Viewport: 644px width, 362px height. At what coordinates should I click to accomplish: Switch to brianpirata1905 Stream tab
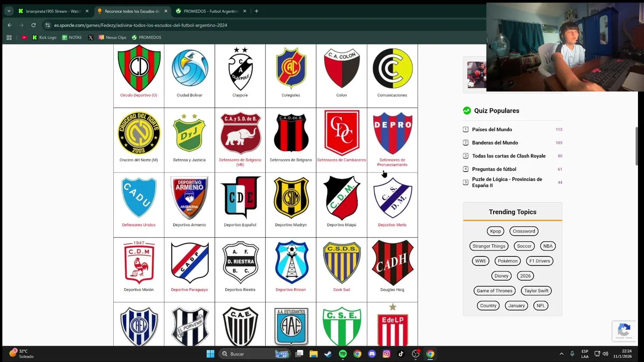[53, 11]
